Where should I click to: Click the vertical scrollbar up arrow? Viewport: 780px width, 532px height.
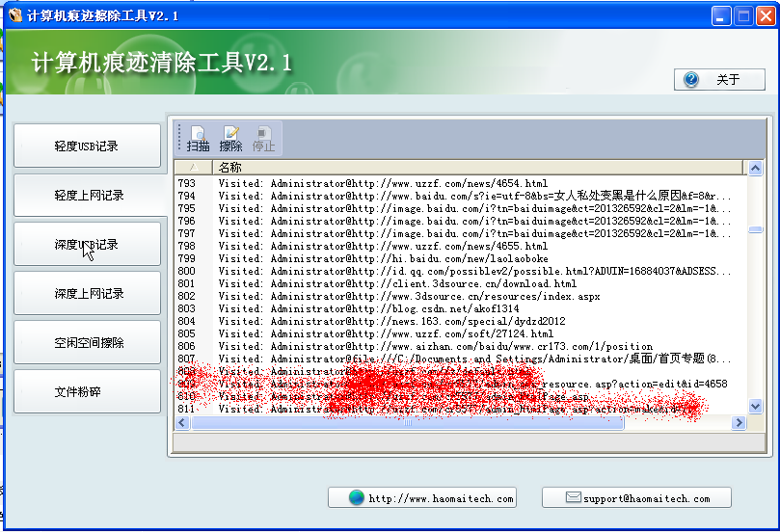pyautogui.click(x=755, y=168)
